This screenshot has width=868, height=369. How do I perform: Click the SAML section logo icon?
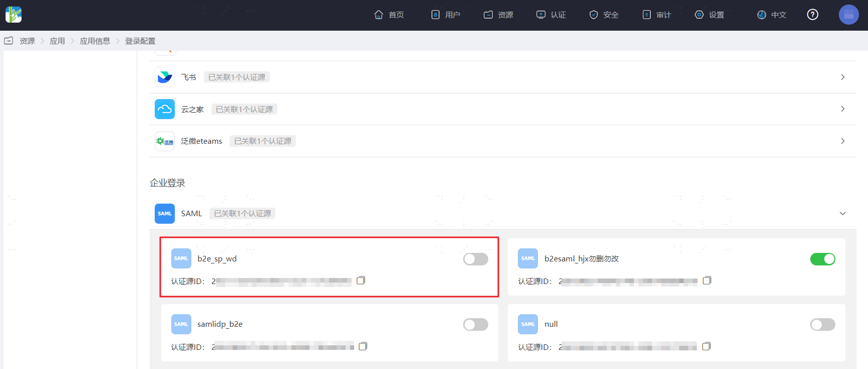(165, 214)
